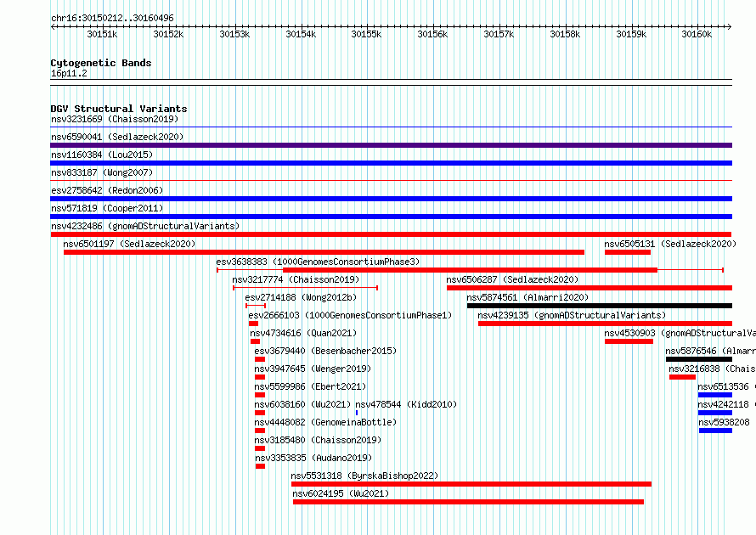Click nsv4232486 gnomADStructuralVariants label
This screenshot has width=756, height=535.
coord(145,226)
